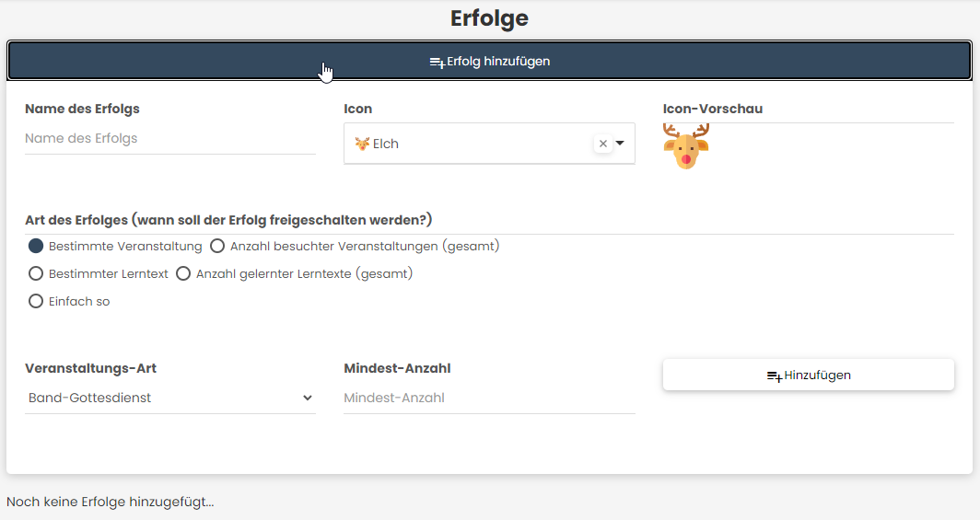The width and height of the screenshot is (980, 520).
Task: Select the Bestimmte Veranstaltung radio option
Action: coord(36,246)
